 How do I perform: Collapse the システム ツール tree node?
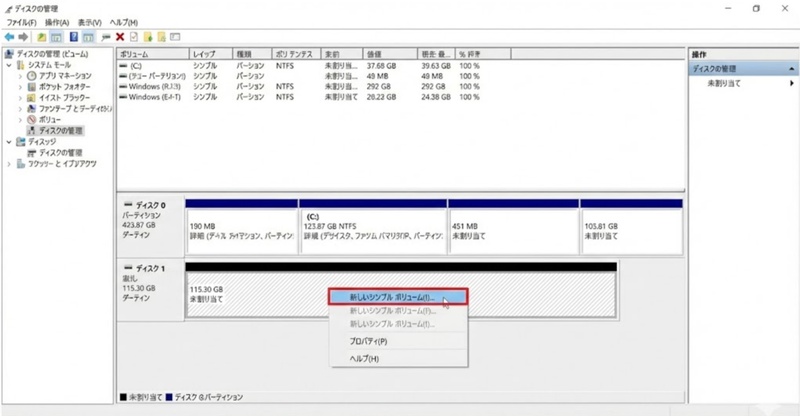(9, 64)
